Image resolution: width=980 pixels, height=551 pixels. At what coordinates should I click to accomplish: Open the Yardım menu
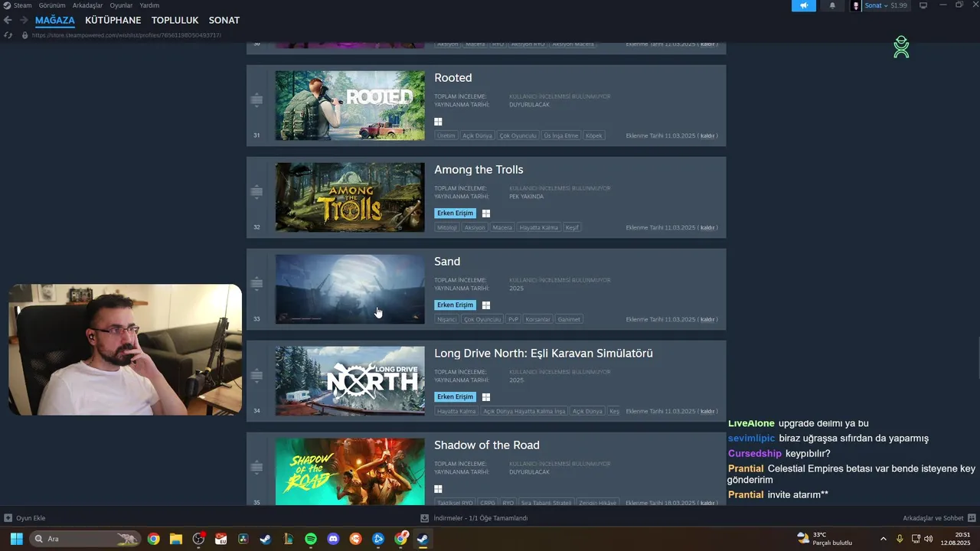click(149, 5)
